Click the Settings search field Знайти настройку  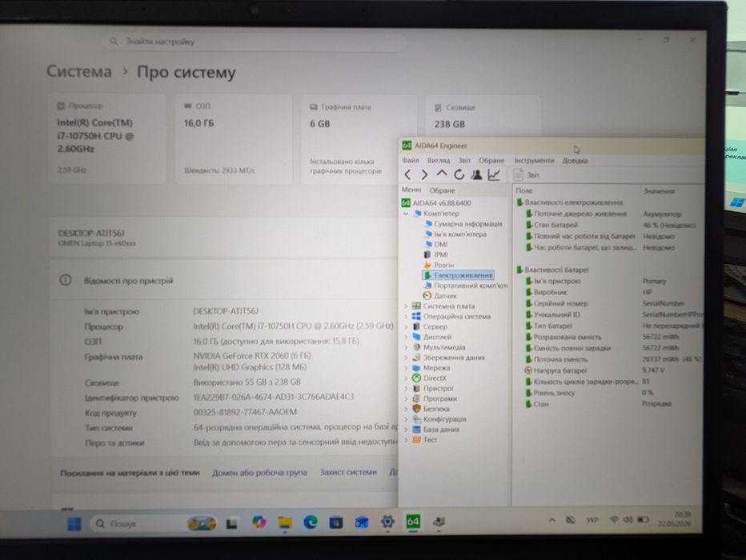tap(255, 42)
